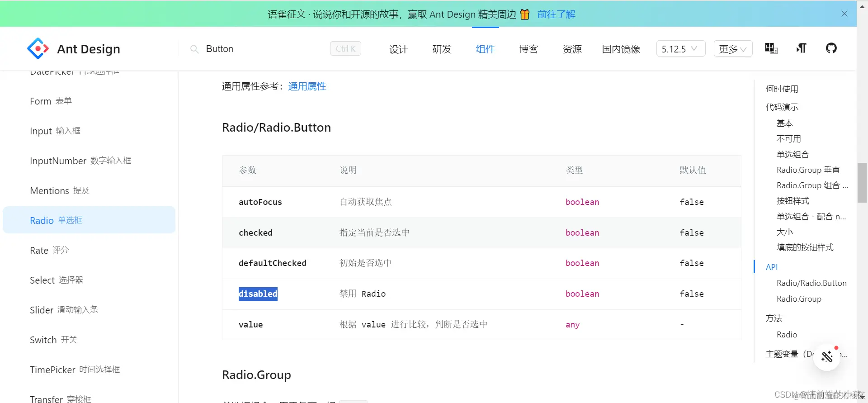Click the scrollbar up arrow
This screenshot has height=403, width=868.
(862, 6)
